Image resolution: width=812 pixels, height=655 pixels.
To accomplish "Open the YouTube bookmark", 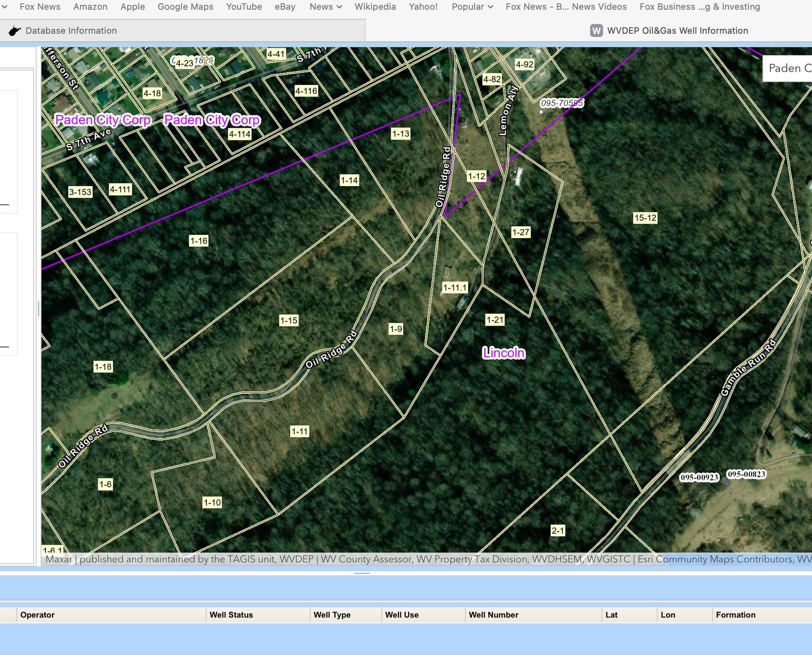I will [244, 7].
